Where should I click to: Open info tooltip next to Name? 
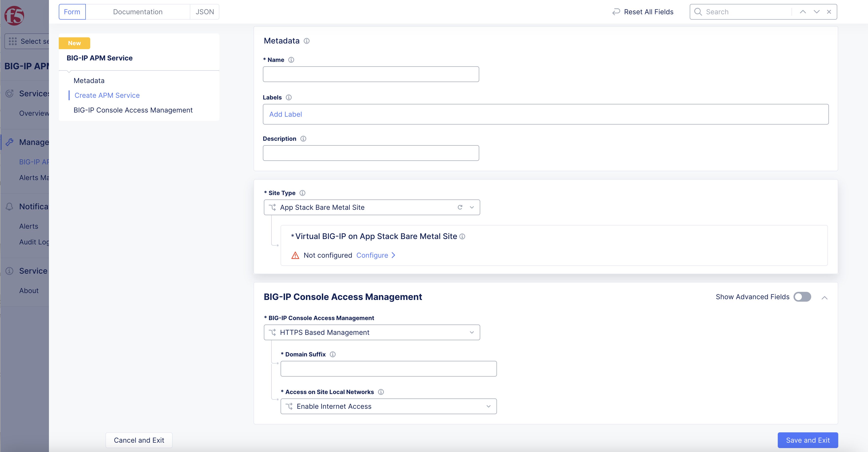point(291,60)
